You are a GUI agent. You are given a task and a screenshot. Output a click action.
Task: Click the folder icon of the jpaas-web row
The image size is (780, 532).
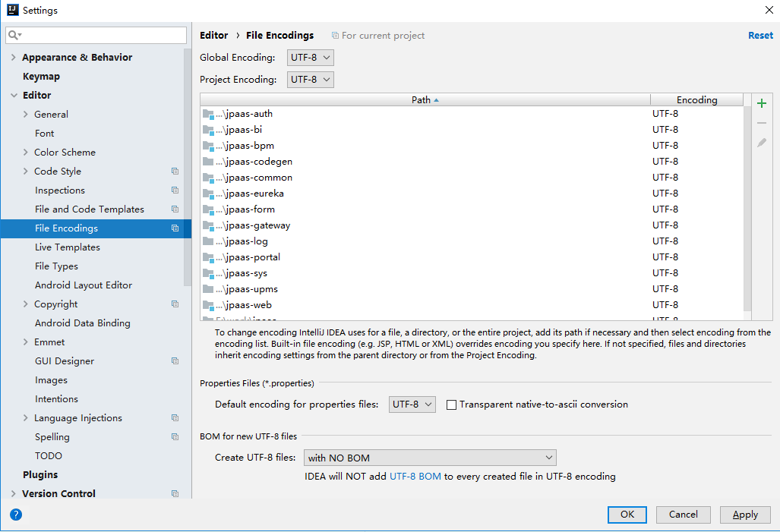pyautogui.click(x=208, y=305)
